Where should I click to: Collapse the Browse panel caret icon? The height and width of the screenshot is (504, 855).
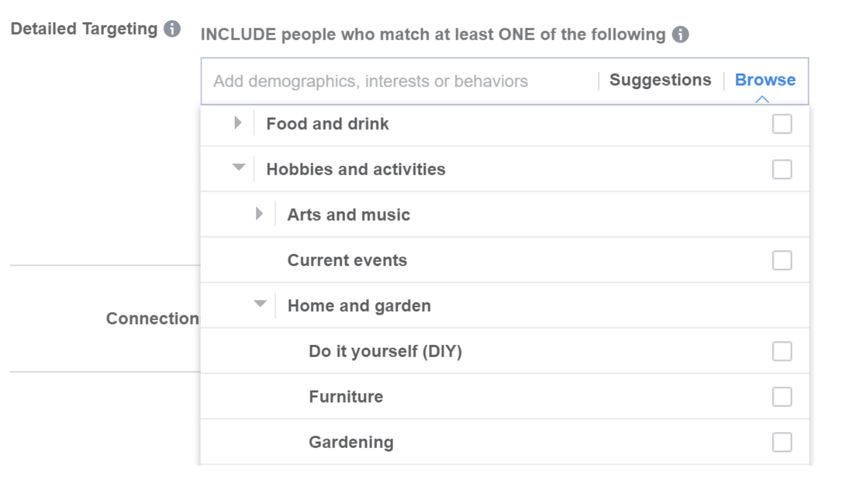click(762, 99)
